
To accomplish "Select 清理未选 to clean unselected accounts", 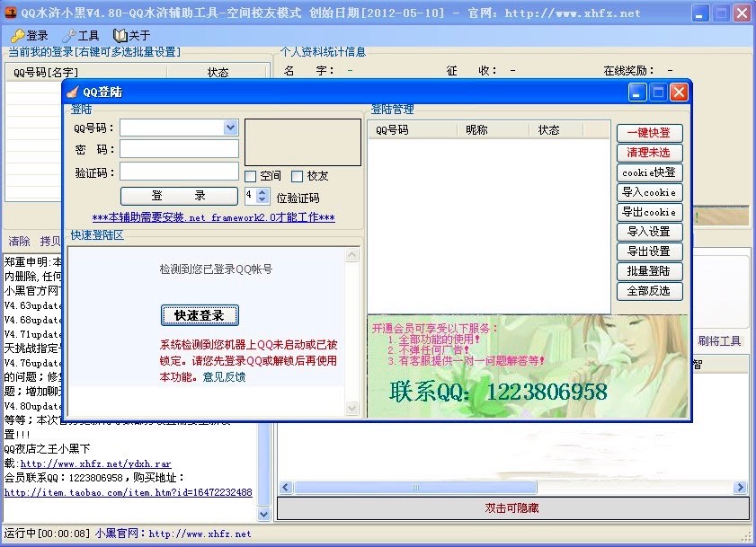I will (649, 153).
